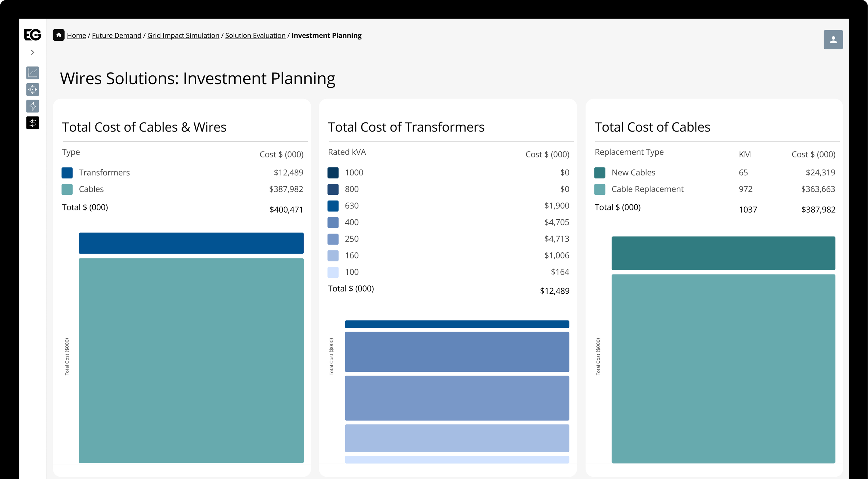Image resolution: width=868 pixels, height=479 pixels.
Task: Click the Total Cost of Cables & Wires heading
Action: 144,127
